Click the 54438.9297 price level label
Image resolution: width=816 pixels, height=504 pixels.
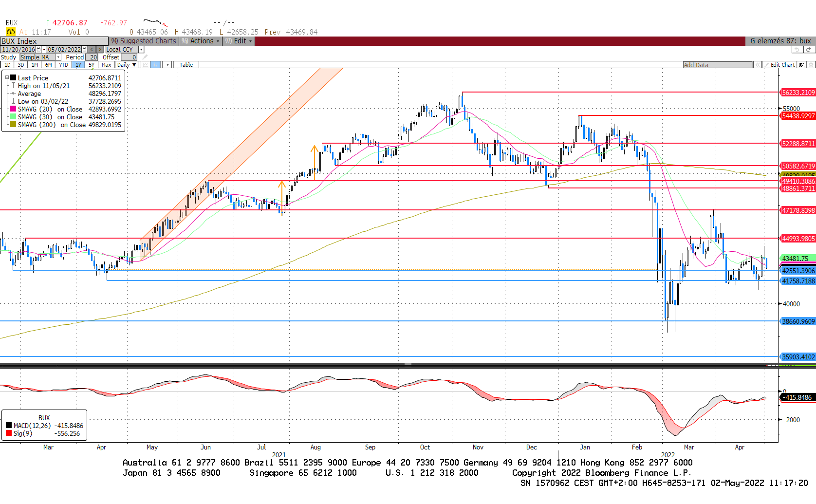click(798, 116)
